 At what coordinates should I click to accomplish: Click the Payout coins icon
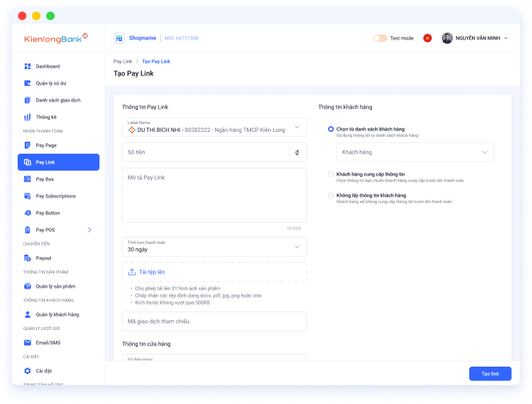28,258
